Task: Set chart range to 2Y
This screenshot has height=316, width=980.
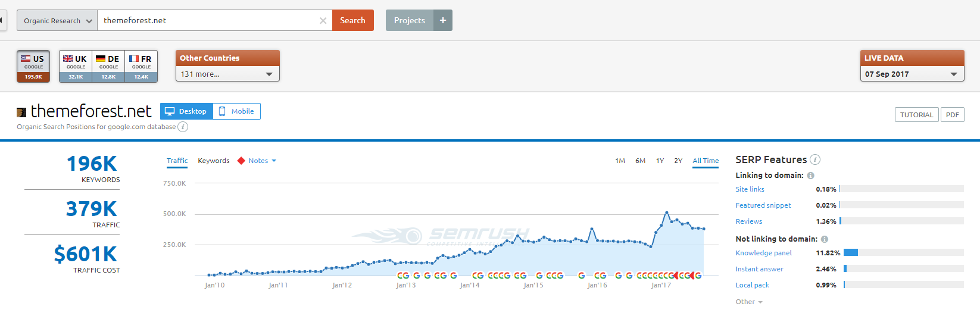Action: 678,161
